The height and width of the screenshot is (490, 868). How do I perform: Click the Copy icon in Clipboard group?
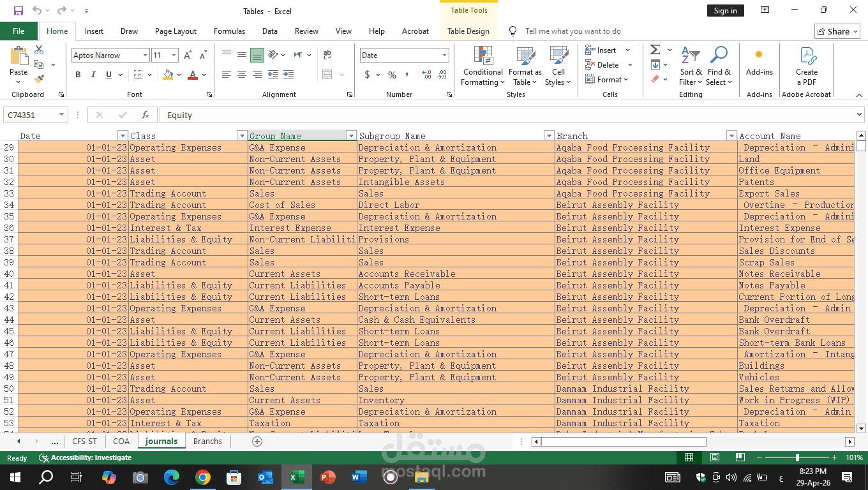pyautogui.click(x=39, y=64)
